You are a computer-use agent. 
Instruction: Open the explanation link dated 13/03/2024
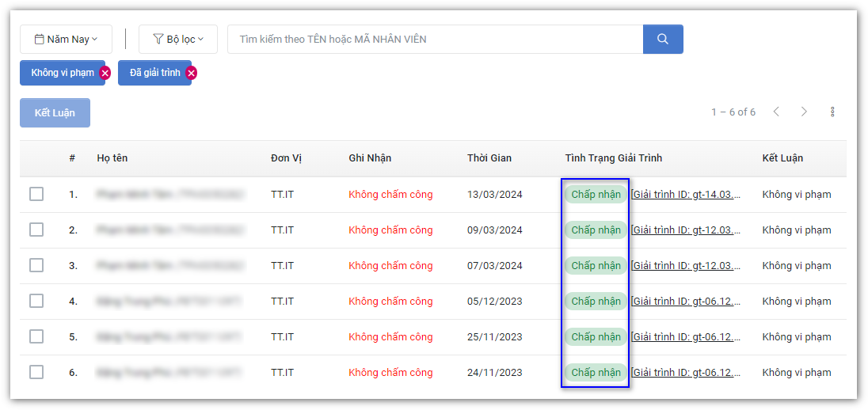pos(686,194)
